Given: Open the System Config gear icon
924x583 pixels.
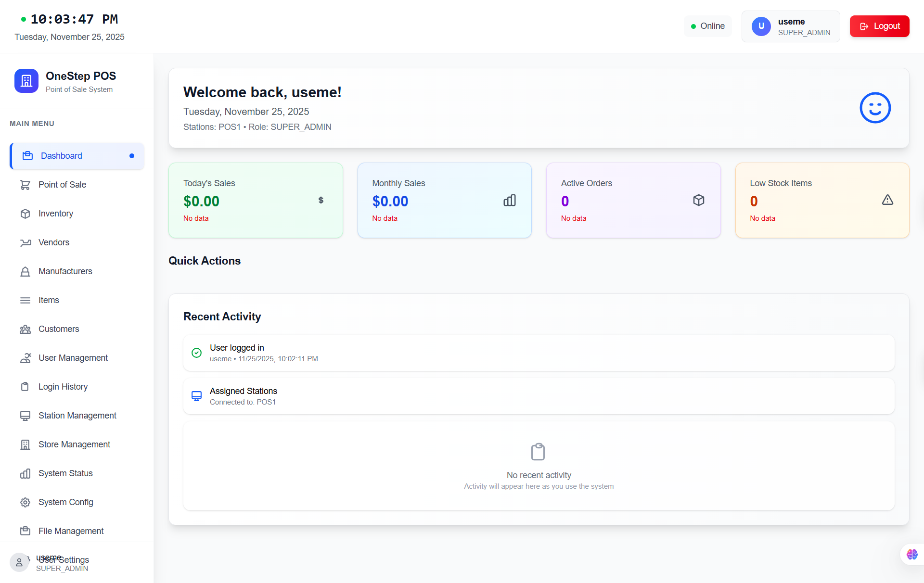Looking at the screenshot, I should click(26, 502).
